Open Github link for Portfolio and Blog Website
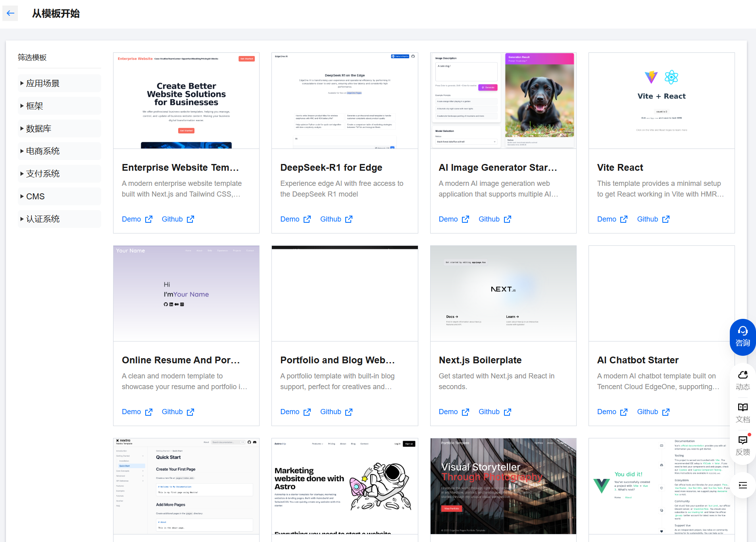Screen dimensions: 756x542 (x=331, y=412)
